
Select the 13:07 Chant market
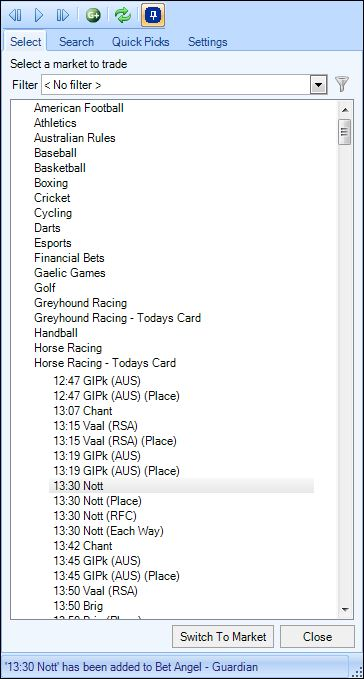coord(83,411)
